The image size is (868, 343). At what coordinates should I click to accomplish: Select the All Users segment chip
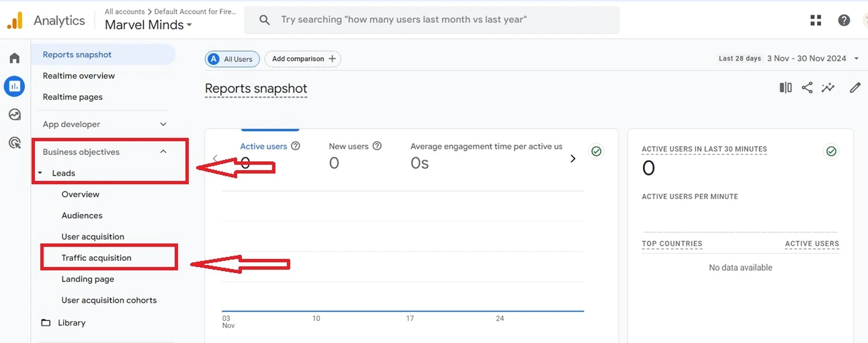tap(231, 59)
